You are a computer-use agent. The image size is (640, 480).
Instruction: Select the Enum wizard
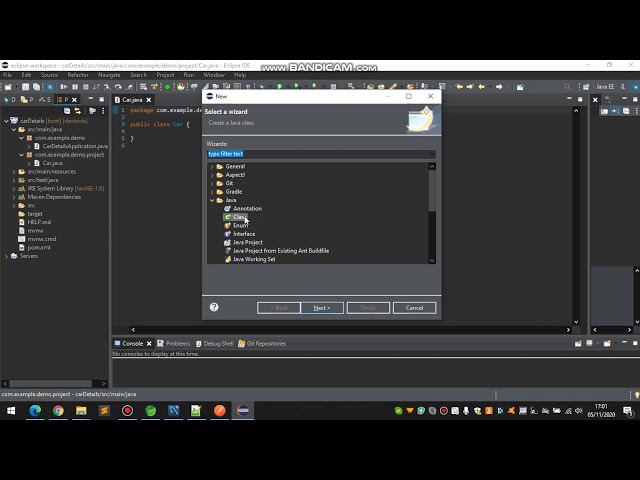coord(236,225)
